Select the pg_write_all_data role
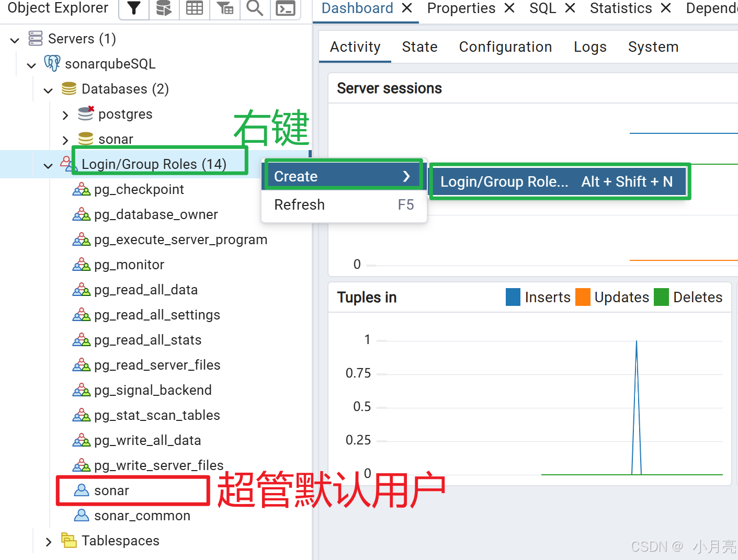The height and width of the screenshot is (560, 738). pos(147,440)
